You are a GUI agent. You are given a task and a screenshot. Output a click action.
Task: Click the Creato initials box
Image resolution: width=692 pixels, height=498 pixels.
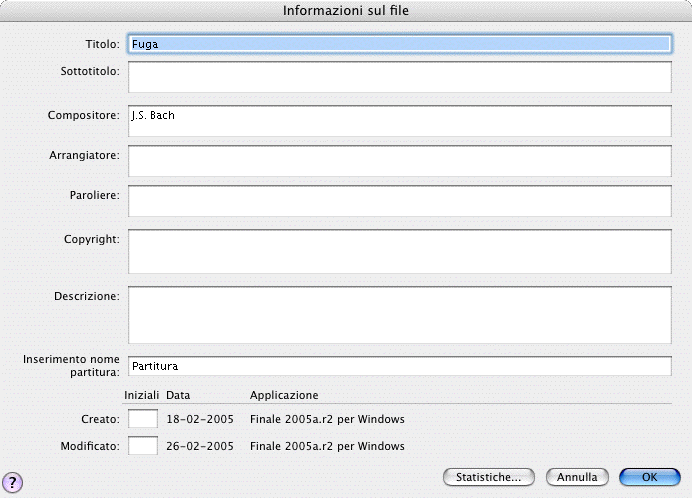point(143,419)
